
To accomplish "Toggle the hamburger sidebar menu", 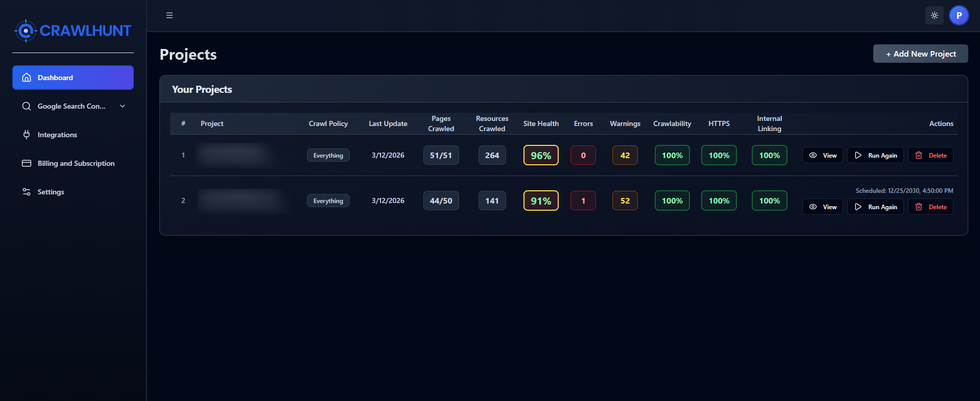I will tap(170, 15).
